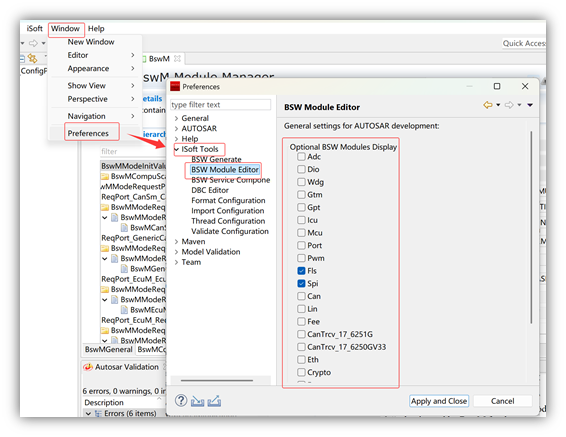The width and height of the screenshot is (566, 437).
Task: Click the export preferences icon
Action: 214,401
